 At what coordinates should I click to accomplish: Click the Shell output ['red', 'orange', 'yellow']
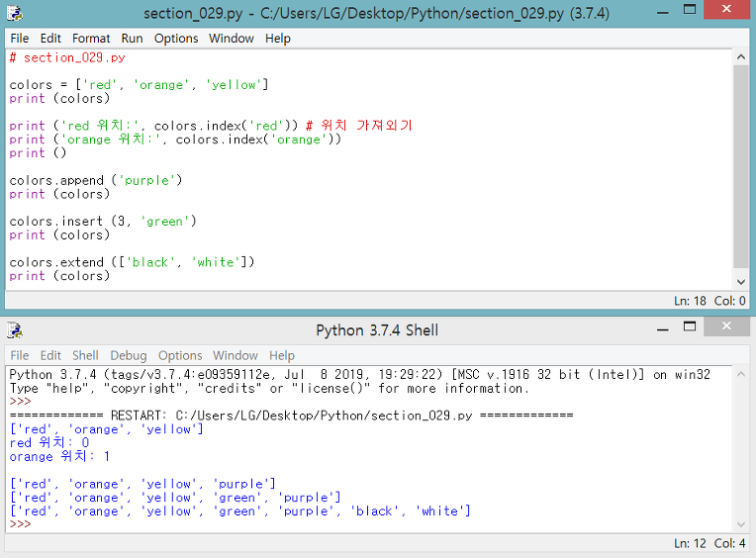point(107,429)
